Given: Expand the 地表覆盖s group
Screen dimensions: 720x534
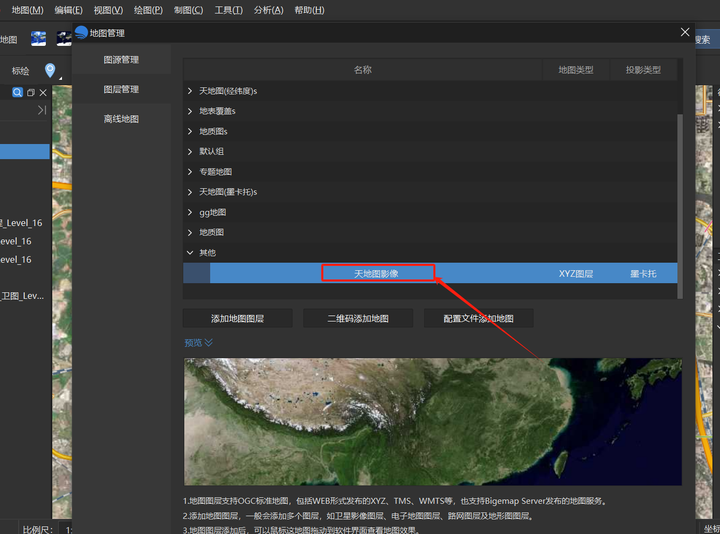Looking at the screenshot, I should [190, 111].
